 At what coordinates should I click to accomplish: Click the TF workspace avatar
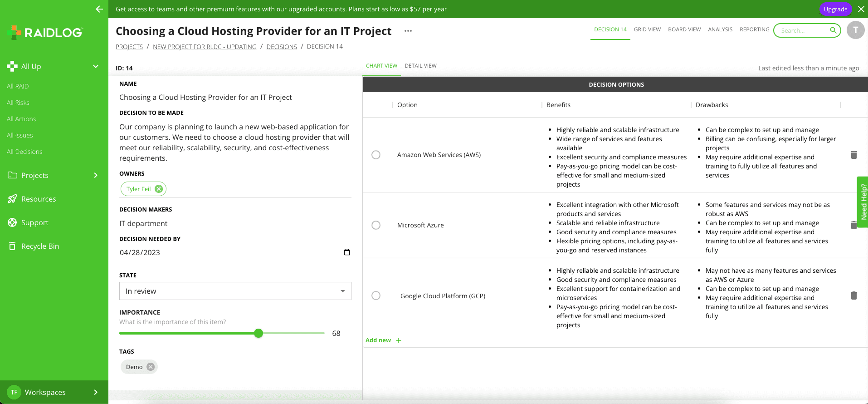(x=14, y=392)
